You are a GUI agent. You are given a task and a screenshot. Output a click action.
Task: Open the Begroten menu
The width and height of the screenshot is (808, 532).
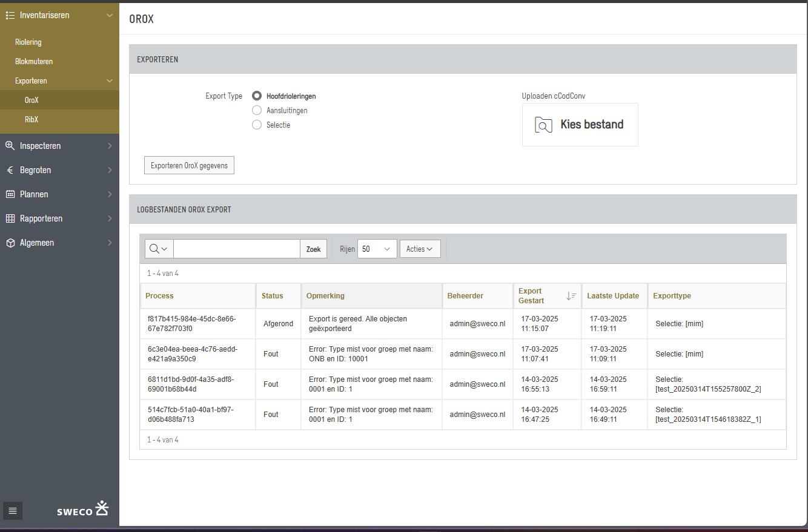coord(59,170)
